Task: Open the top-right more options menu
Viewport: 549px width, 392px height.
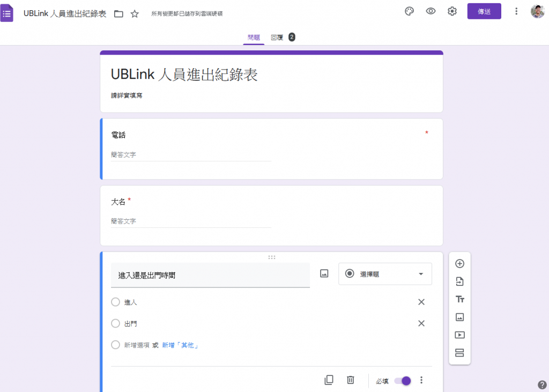Action: (x=516, y=11)
